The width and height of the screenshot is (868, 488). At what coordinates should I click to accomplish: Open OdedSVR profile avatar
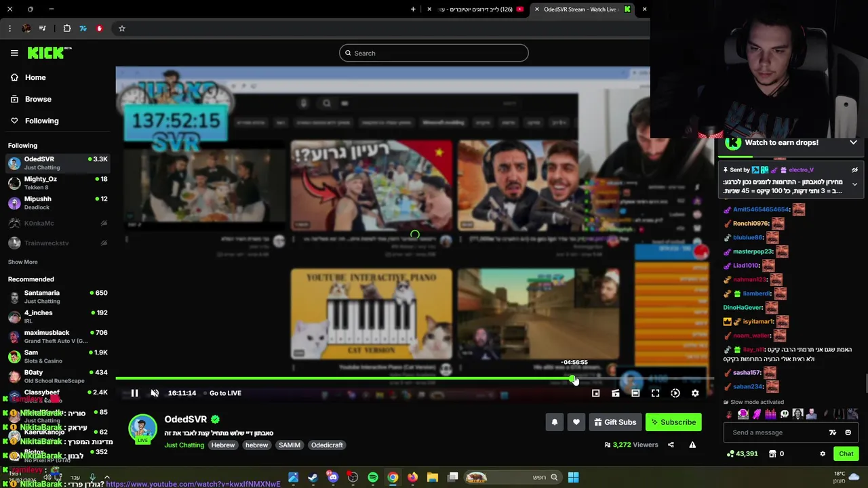coord(142,429)
